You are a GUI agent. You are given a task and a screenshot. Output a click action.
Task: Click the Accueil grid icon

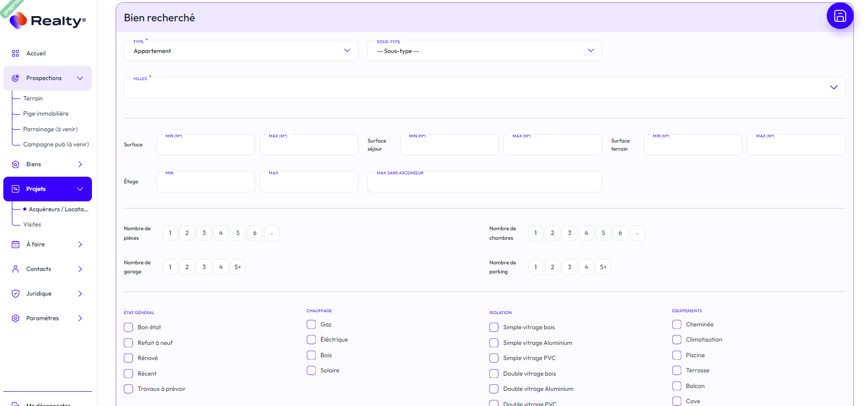click(x=16, y=54)
